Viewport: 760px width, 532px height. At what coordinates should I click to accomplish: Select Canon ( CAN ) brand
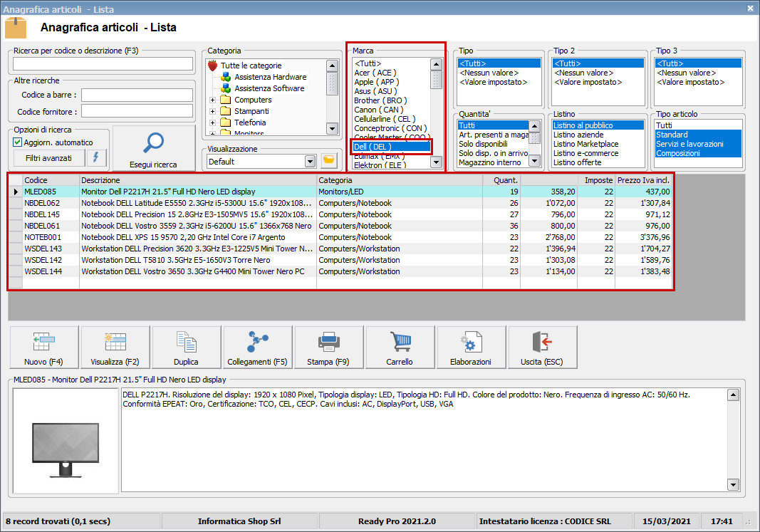[x=378, y=110]
